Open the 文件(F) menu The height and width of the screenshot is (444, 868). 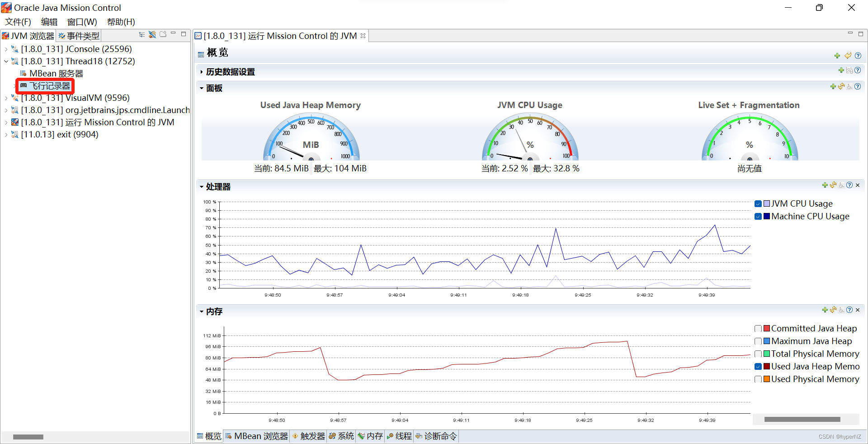pos(18,22)
